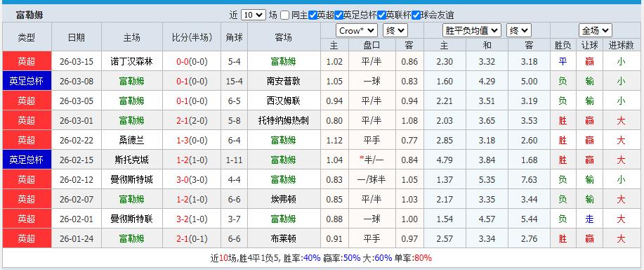Viewport: 644px width, 270px height.
Task: Open the 胜平负均值 dropdown
Action: (x=472, y=30)
